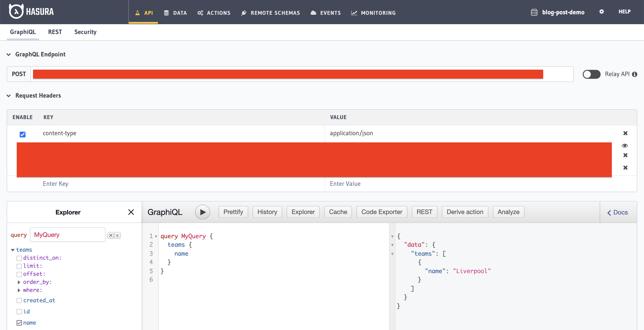The height and width of the screenshot is (330, 644).
Task: Open the API section with the flask icon
Action: tap(137, 13)
